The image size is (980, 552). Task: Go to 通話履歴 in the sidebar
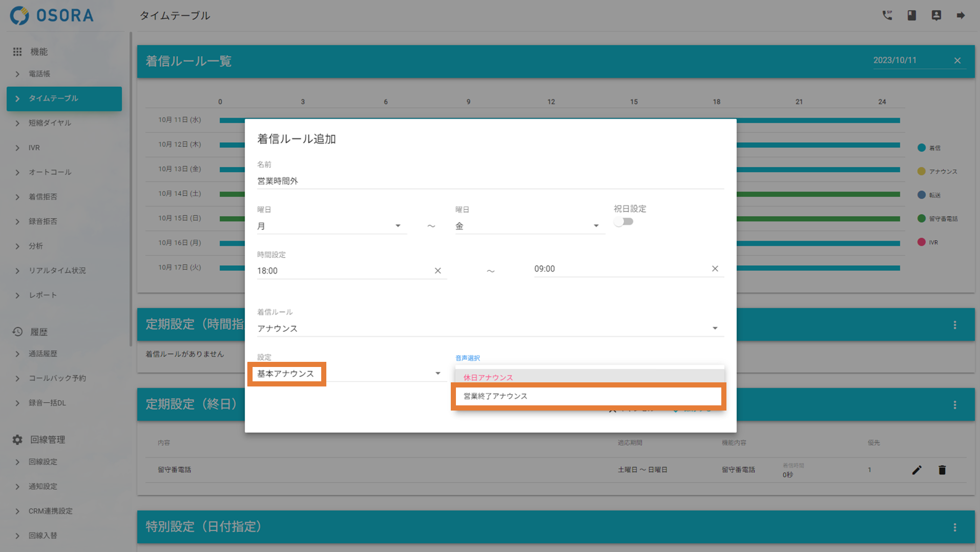[x=43, y=354]
